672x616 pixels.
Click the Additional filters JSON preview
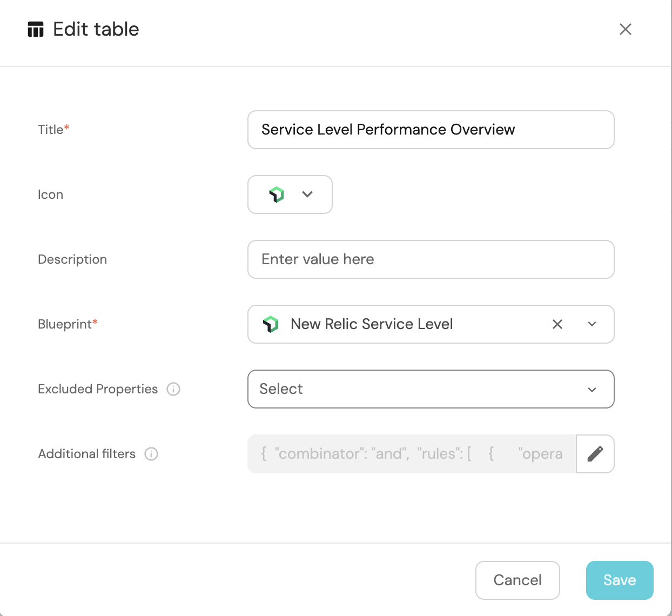coord(412,454)
